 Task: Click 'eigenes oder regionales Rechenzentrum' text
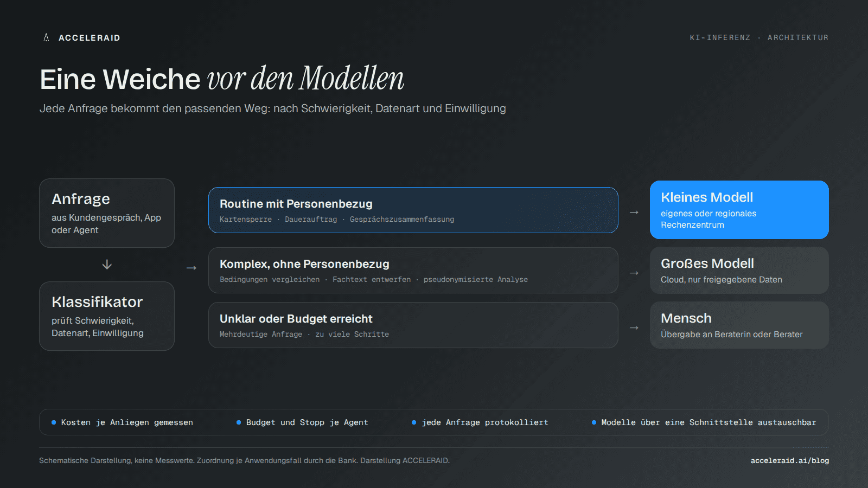709,219
